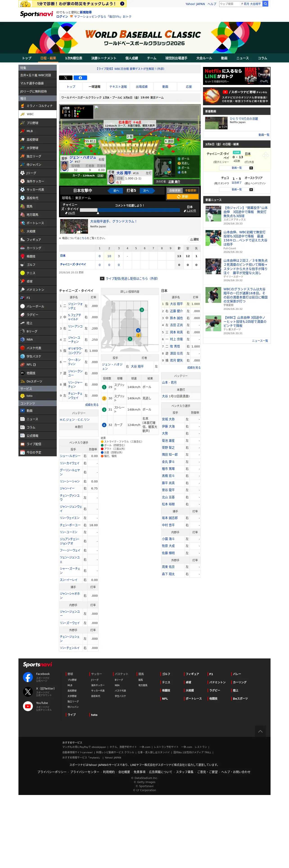The width and height of the screenshot is (289, 868).
Task: Open Jリーグ sidebar category
Action: click(x=37, y=173)
